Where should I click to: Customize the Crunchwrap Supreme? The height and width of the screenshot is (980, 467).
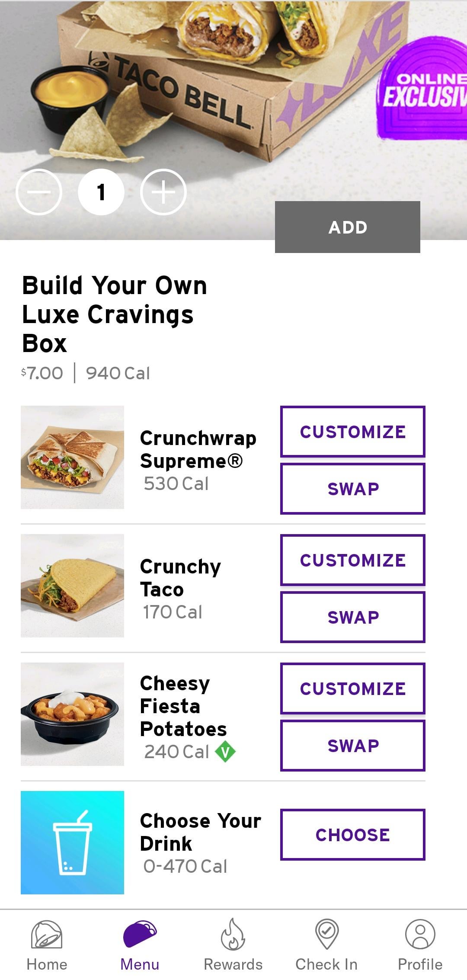point(352,431)
